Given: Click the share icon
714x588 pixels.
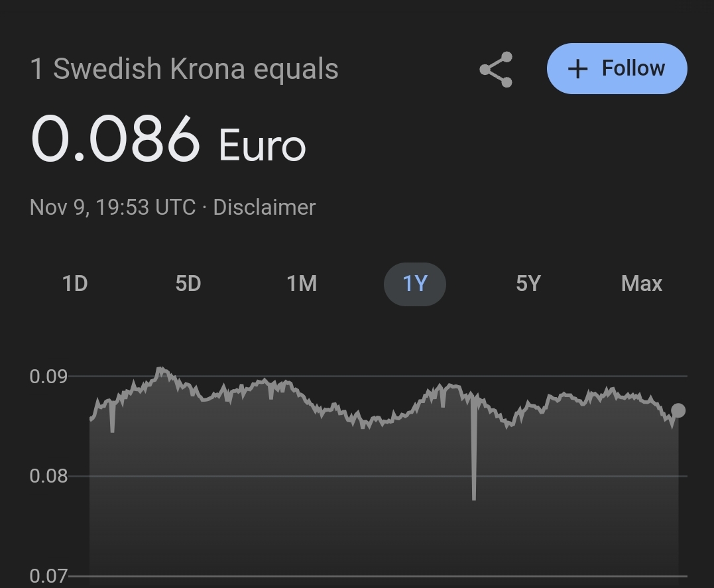Looking at the screenshot, I should tap(496, 70).
